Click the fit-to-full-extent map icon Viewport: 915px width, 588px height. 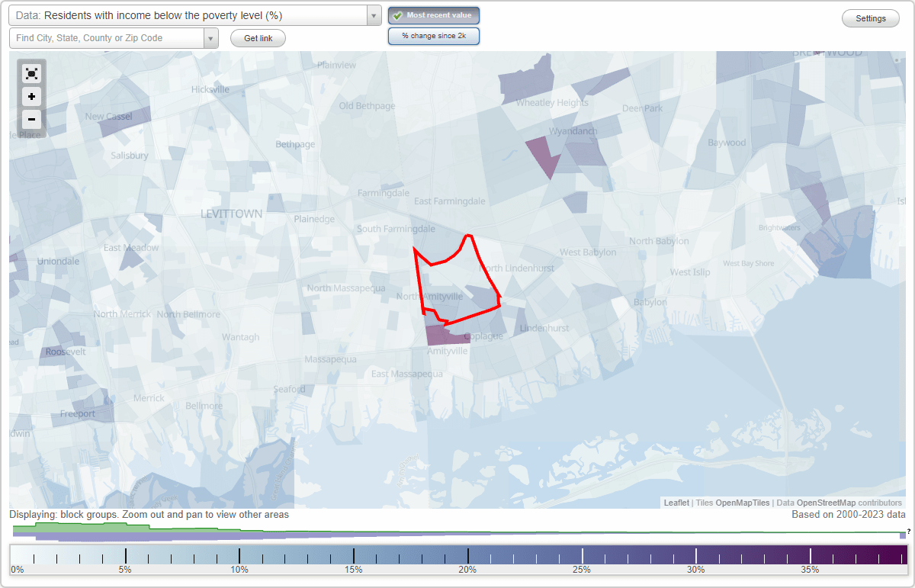pos(31,73)
